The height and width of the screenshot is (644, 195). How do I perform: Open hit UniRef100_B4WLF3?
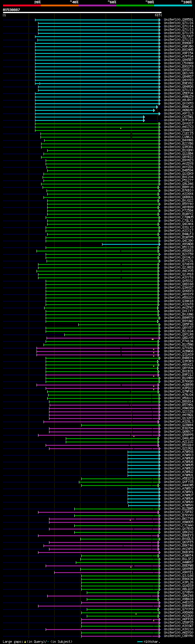[179, 234]
